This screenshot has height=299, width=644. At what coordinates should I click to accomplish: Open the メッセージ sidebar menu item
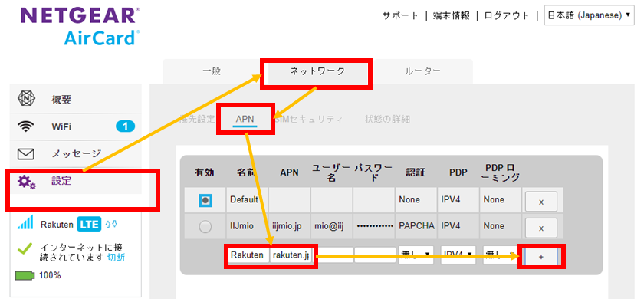coord(75,154)
